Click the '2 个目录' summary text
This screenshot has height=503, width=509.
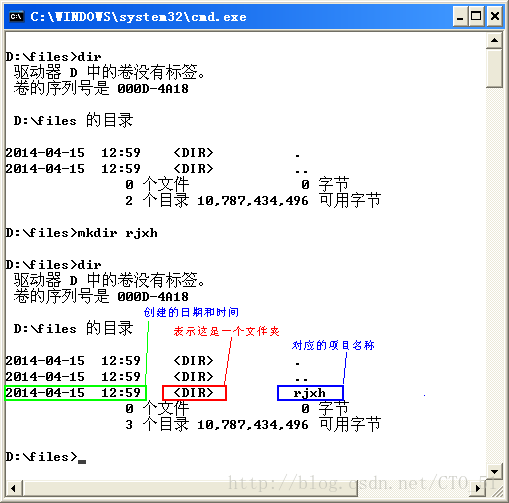pyautogui.click(x=157, y=201)
